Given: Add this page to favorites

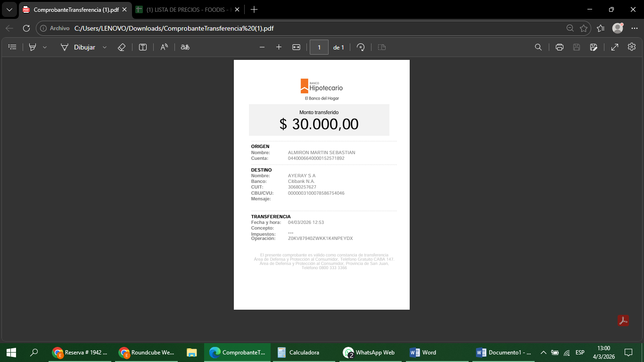Looking at the screenshot, I should pyautogui.click(x=584, y=28).
